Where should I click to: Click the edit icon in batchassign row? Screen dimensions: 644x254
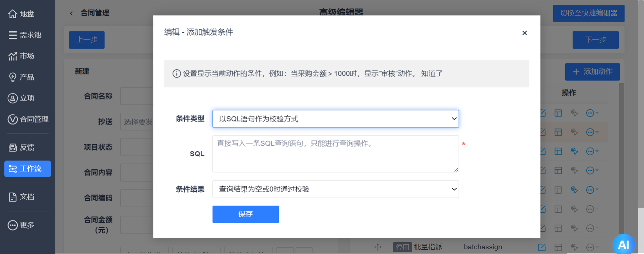(x=542, y=247)
